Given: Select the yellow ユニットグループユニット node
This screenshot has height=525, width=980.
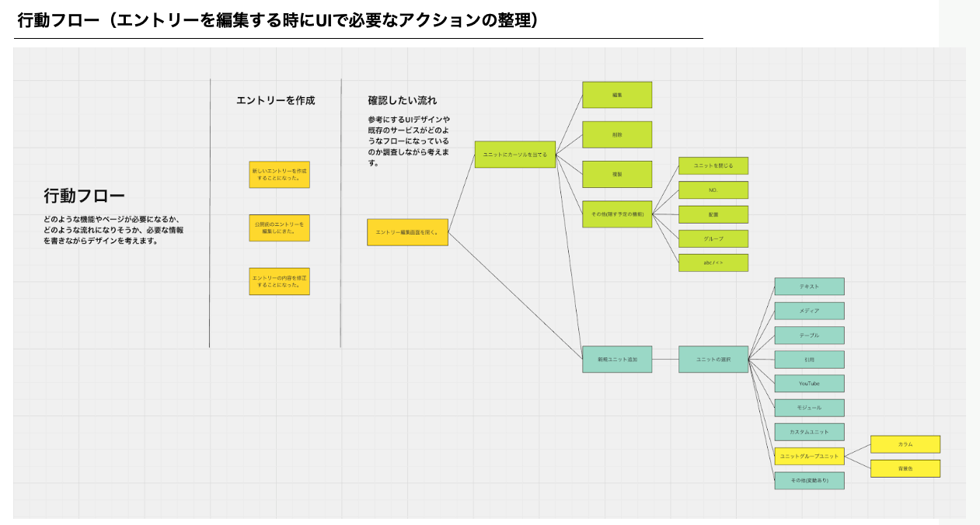Looking at the screenshot, I should coord(809,456).
